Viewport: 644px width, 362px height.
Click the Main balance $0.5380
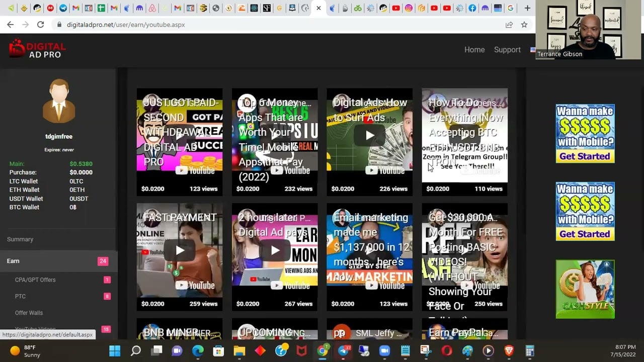(81, 164)
